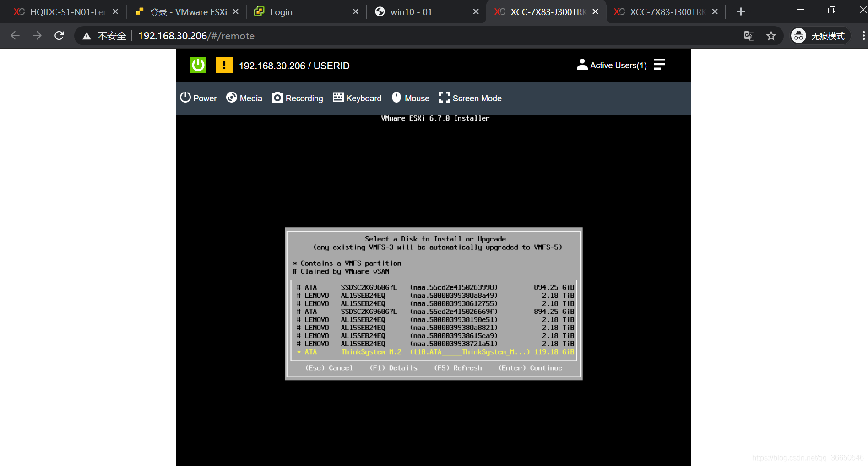Viewport: 868px width, 466px height.
Task: Reload the current page
Action: pyautogui.click(x=59, y=36)
